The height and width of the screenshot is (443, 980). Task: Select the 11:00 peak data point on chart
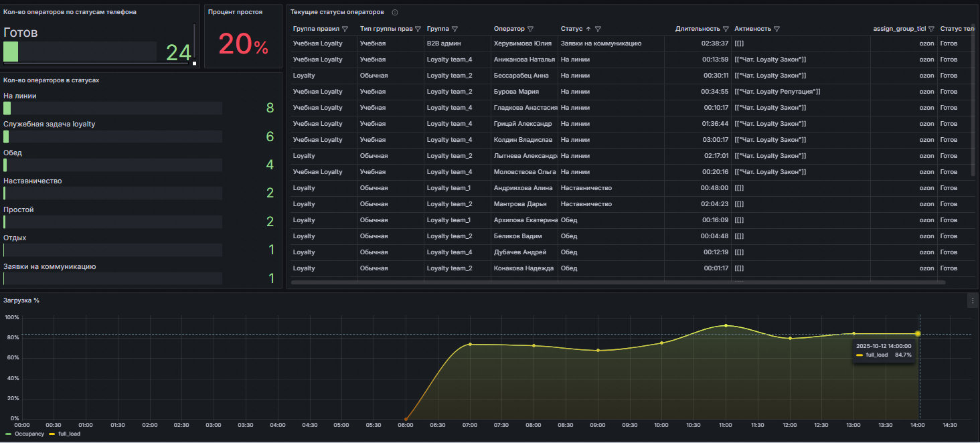tap(726, 326)
